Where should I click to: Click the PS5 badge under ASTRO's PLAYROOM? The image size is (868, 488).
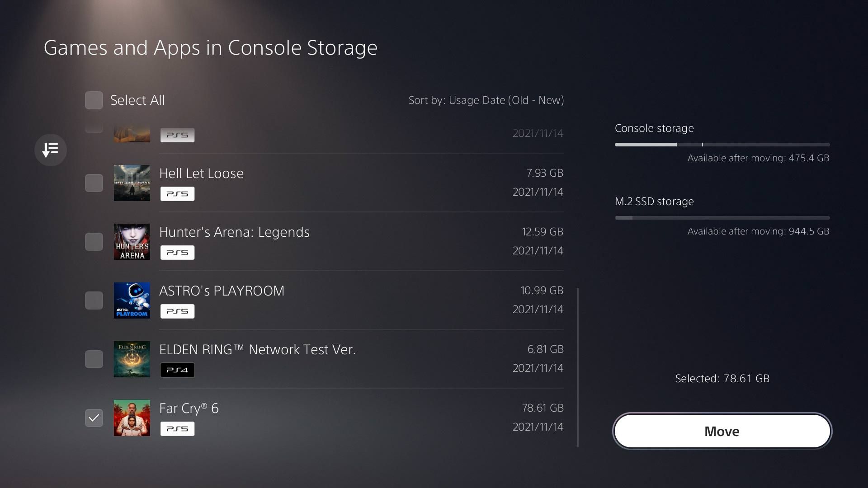click(x=177, y=311)
